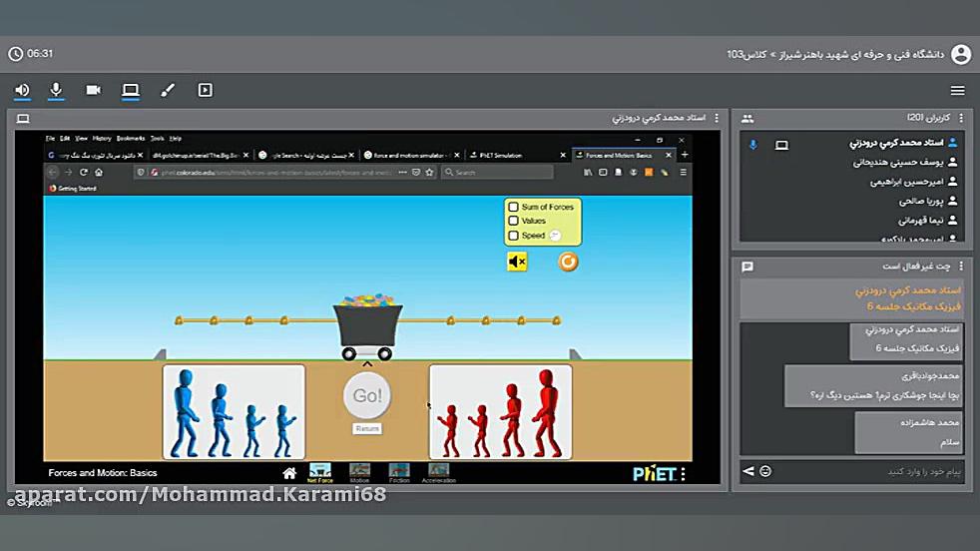This screenshot has width=980, height=551.
Task: Enable the Values checkbox
Action: (x=513, y=221)
